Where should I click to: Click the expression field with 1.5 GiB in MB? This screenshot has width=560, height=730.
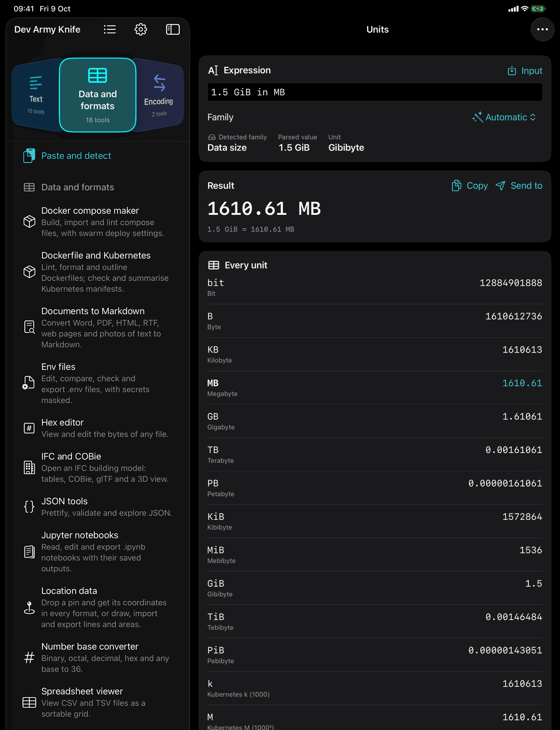(x=375, y=92)
